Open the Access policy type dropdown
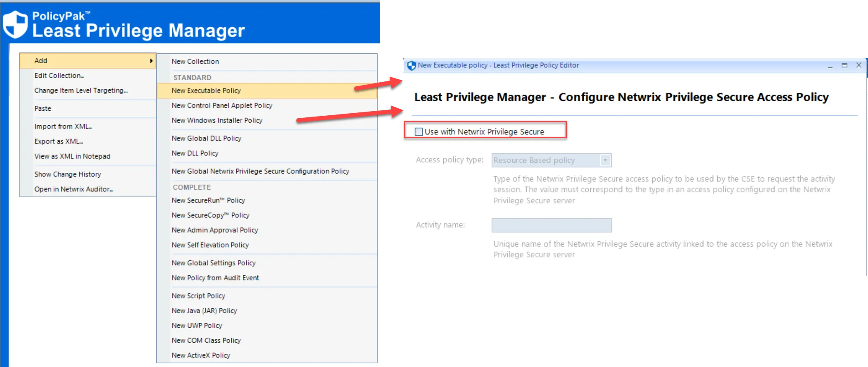Screen dimensions: 868x367 605,160
